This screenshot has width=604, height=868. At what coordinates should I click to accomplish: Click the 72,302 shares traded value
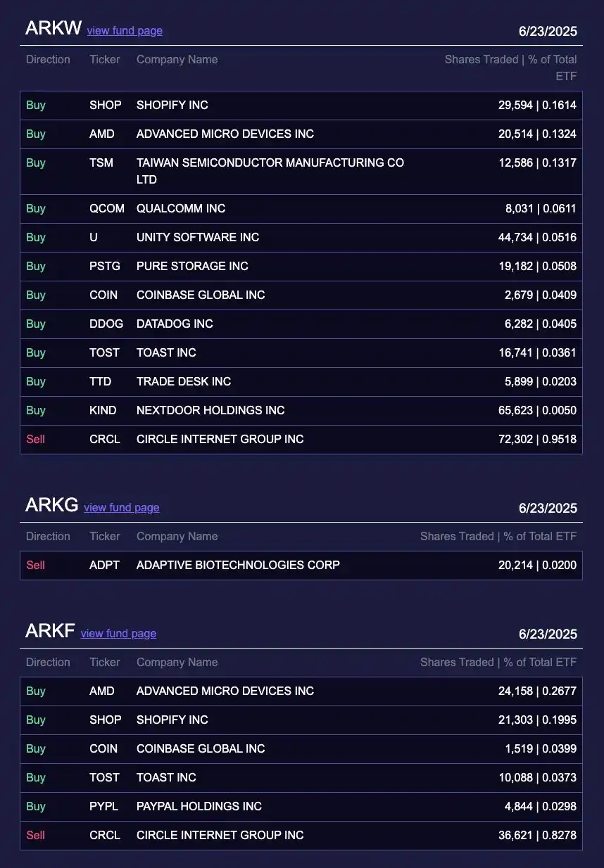pyautogui.click(x=515, y=440)
